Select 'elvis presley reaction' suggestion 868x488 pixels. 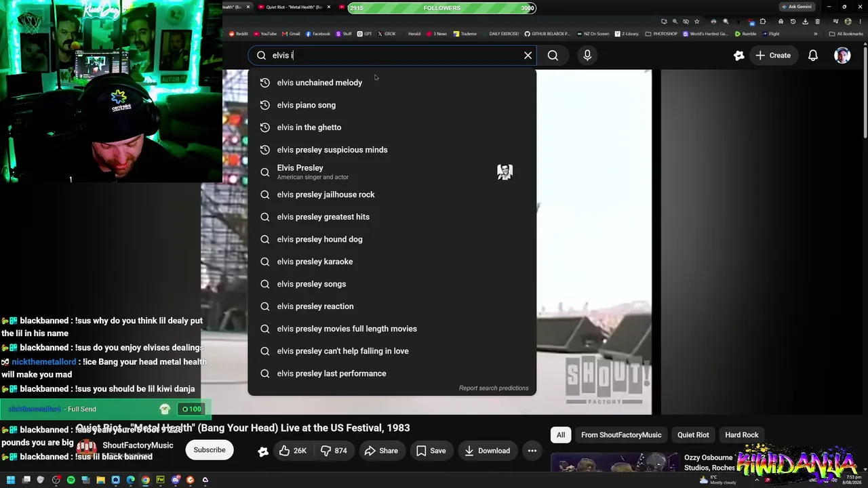tap(392, 306)
